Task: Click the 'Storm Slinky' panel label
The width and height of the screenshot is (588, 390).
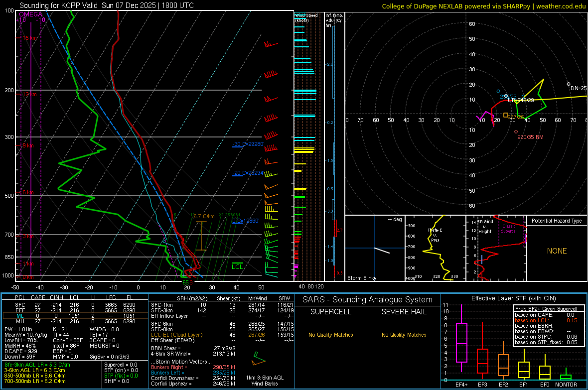Action: (x=361, y=278)
